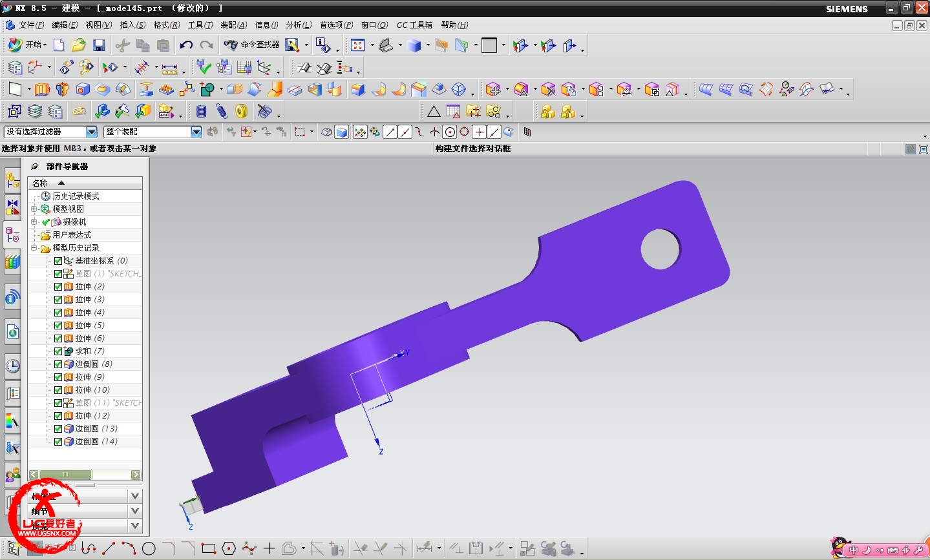Open the 视图(V) menu

(x=99, y=25)
